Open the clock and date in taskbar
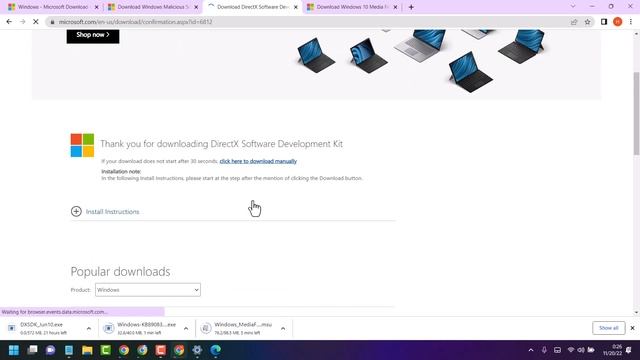 click(x=612, y=350)
